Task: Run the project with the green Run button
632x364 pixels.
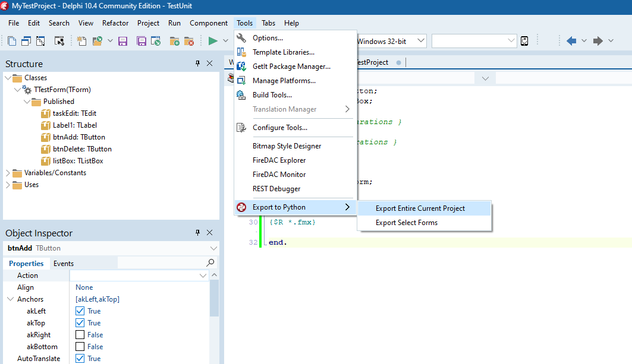Action: coord(212,40)
